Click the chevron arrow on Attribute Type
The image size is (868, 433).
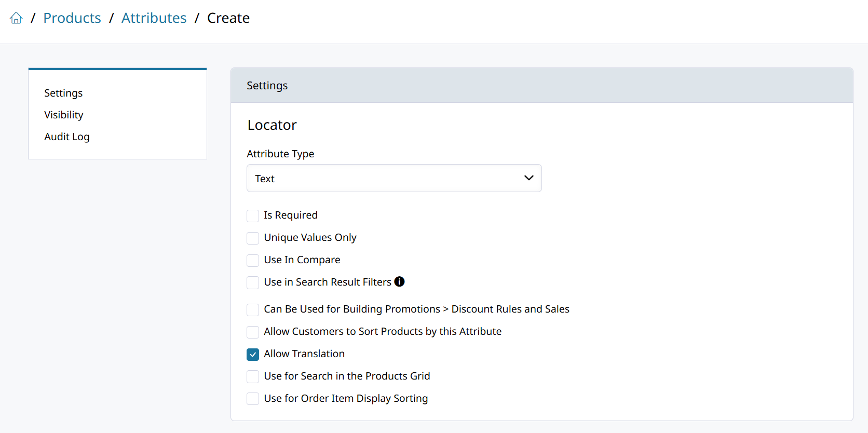(x=528, y=178)
